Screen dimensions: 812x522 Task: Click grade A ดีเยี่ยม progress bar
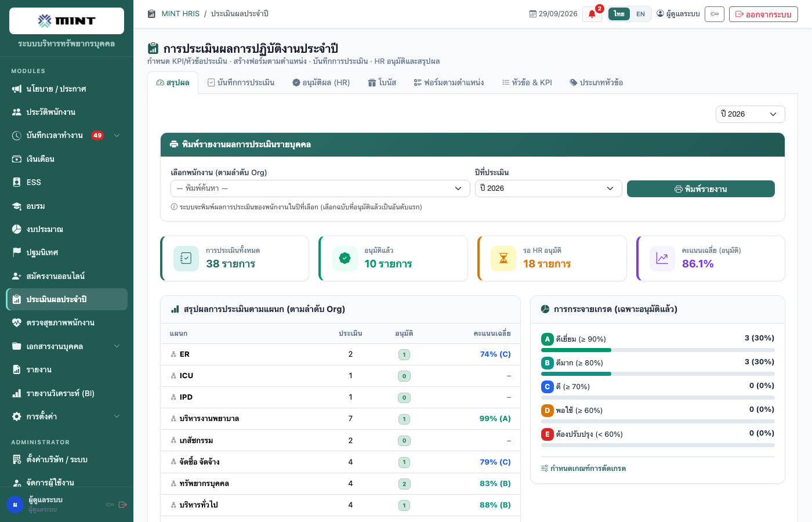point(658,350)
